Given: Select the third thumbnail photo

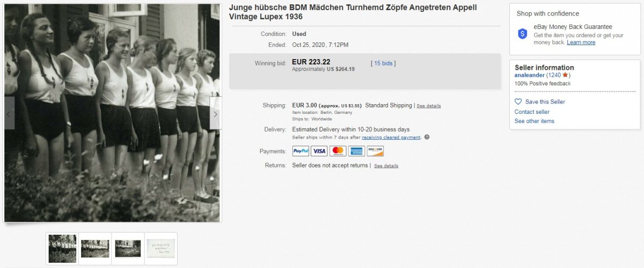Looking at the screenshot, I should coord(128,248).
